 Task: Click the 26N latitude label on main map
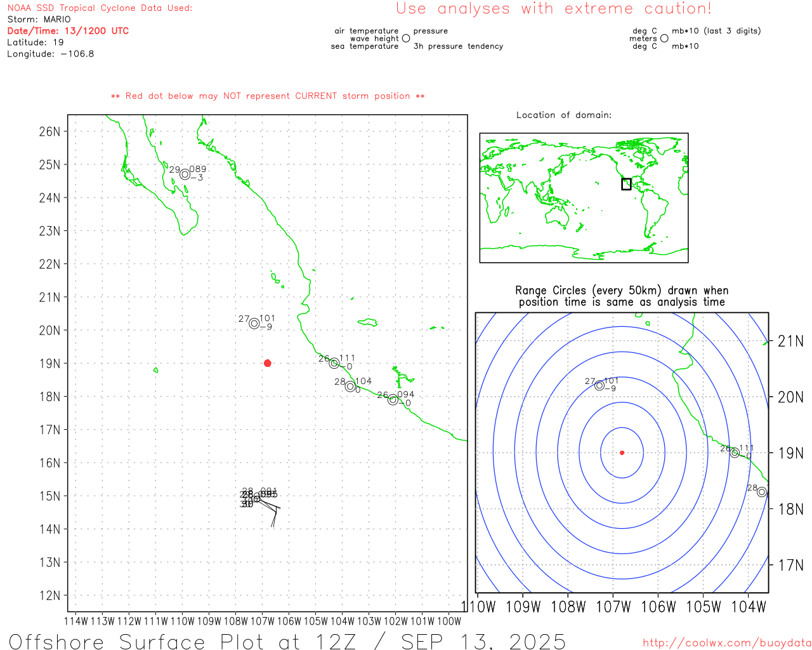click(49, 131)
